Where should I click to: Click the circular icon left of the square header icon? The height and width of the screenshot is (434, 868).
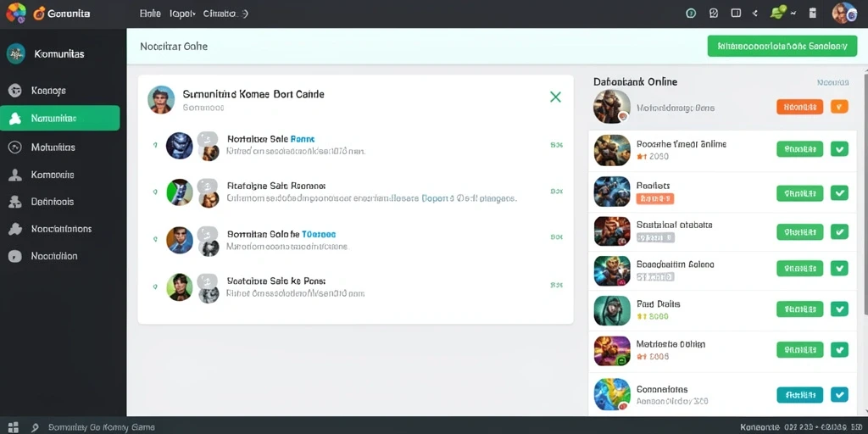coord(714,14)
